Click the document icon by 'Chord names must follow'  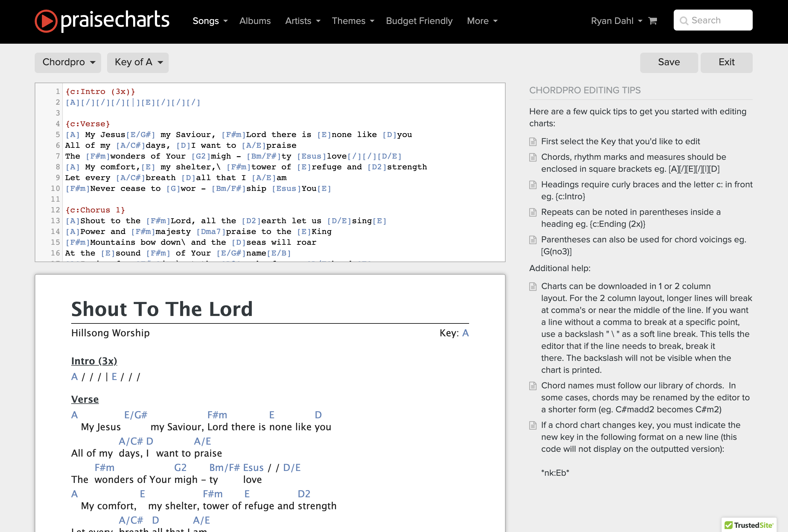tap(533, 386)
